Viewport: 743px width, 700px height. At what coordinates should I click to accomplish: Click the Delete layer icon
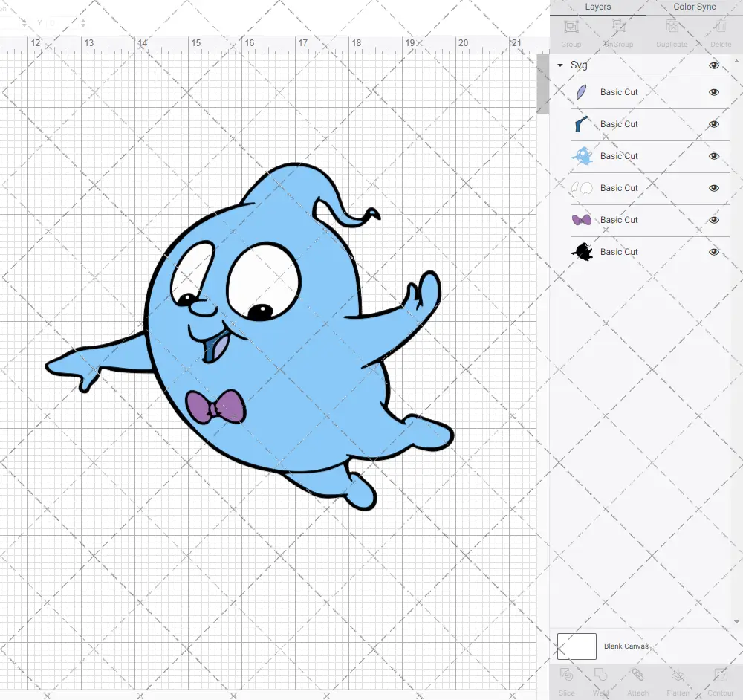pyautogui.click(x=720, y=31)
